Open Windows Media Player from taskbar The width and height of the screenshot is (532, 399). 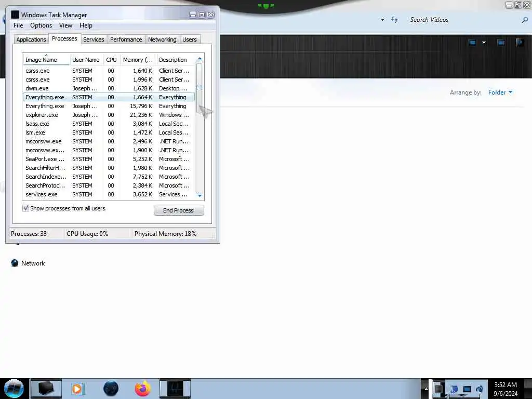[77, 389]
